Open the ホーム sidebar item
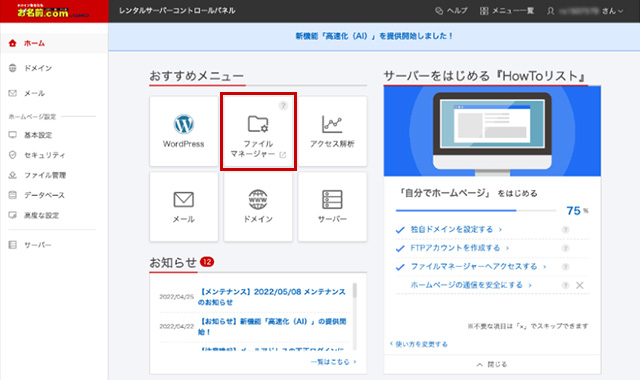 click(x=54, y=43)
